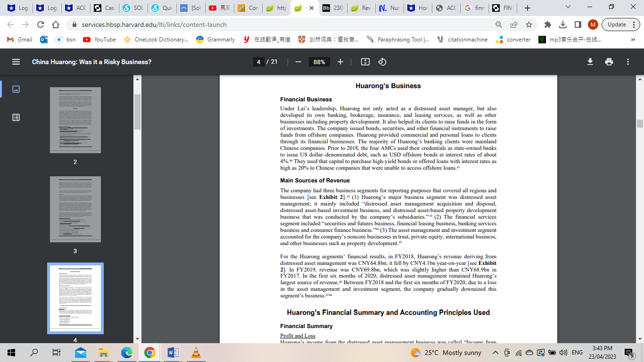The image size is (644, 362).
Task: Click the address bar URL
Action: 154,25
